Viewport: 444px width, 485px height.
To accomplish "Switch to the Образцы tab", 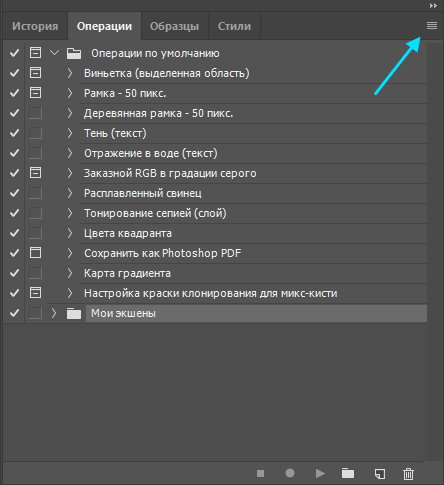I will click(x=174, y=26).
